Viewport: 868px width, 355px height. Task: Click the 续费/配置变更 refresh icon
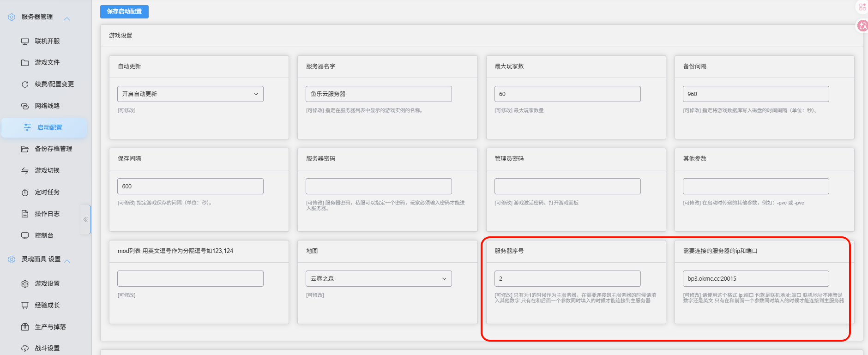pos(25,84)
